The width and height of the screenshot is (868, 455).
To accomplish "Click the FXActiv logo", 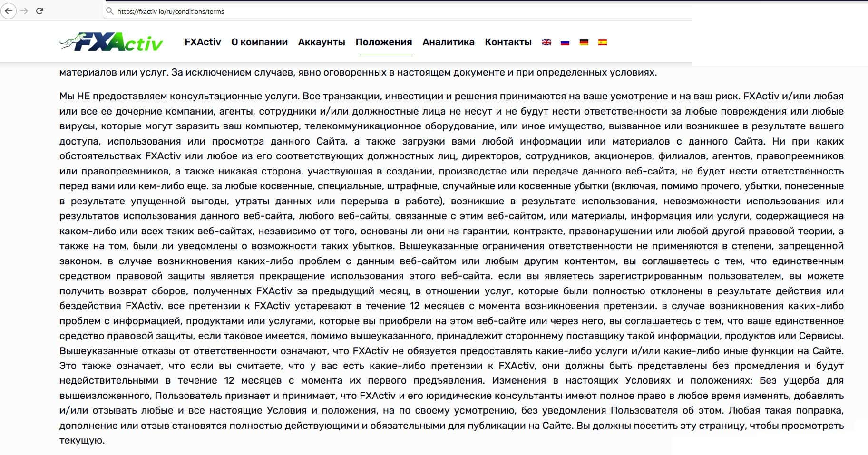I will [x=111, y=42].
